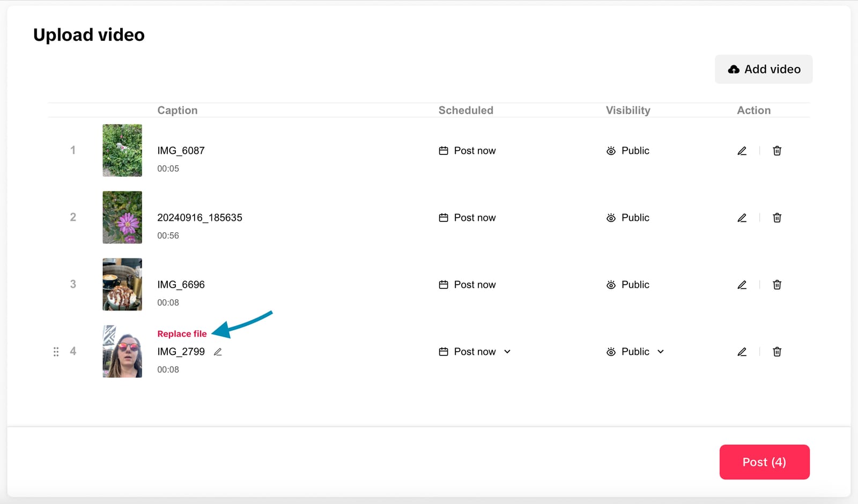Remove IMG_2799 with the trash icon
The width and height of the screenshot is (858, 504).
coord(776,352)
